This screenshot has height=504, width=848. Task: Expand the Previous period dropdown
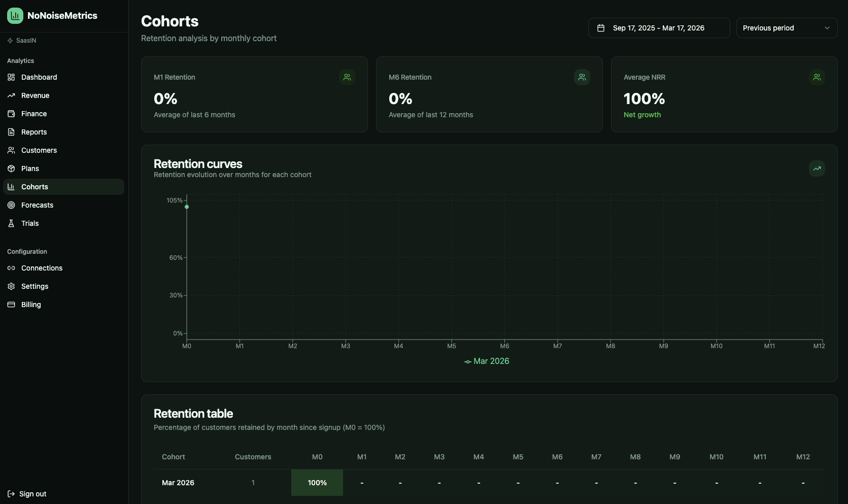pos(787,28)
